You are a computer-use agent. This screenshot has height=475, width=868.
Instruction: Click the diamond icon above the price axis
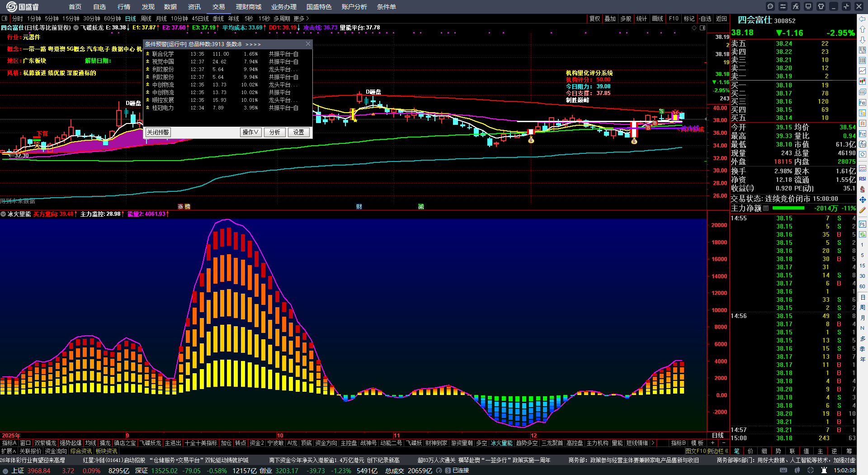694,28
